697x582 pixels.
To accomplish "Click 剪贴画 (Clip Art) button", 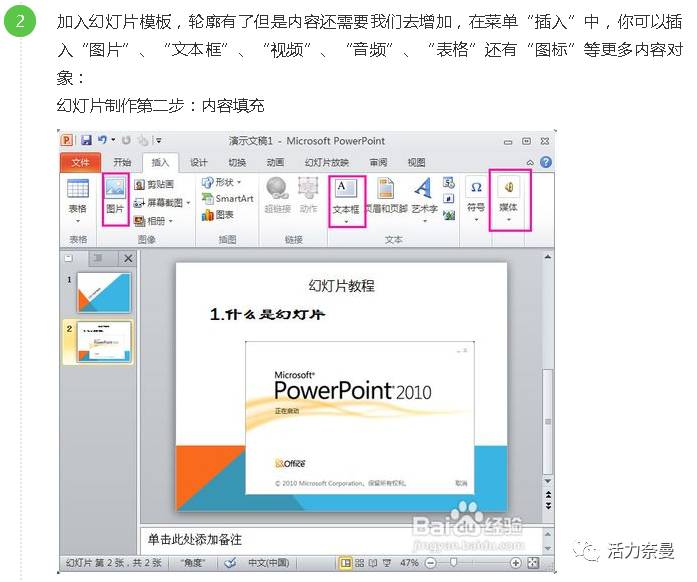I will [154, 185].
